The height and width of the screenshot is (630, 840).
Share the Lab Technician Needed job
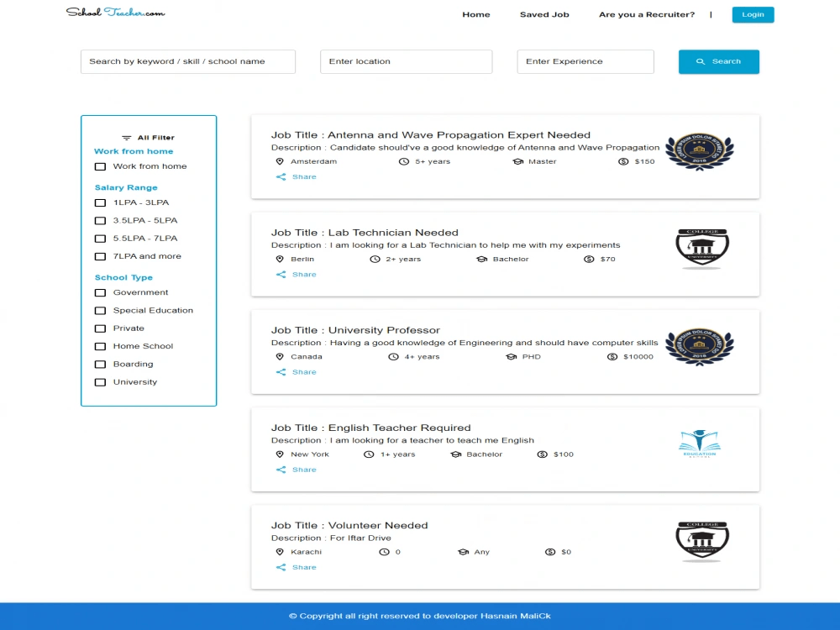(297, 275)
